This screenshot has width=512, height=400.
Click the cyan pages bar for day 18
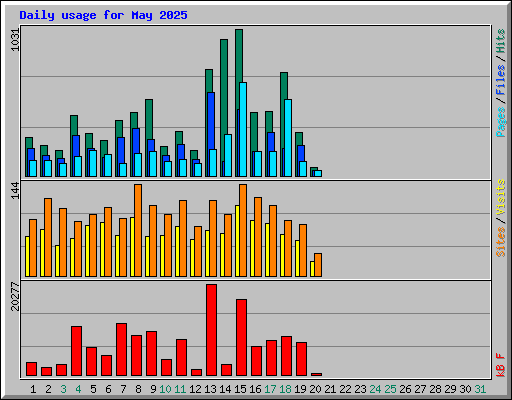[x=288, y=138]
